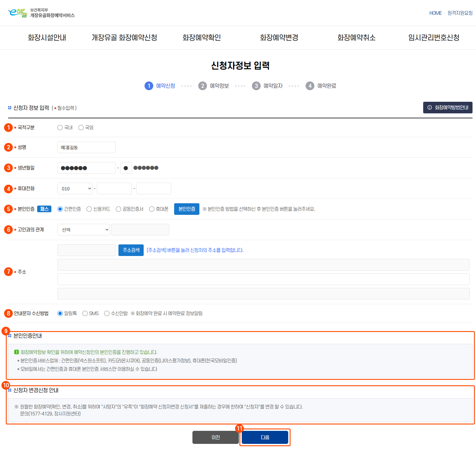Click the blue 패스 badge
This screenshot has width=476, height=452.
(44, 209)
